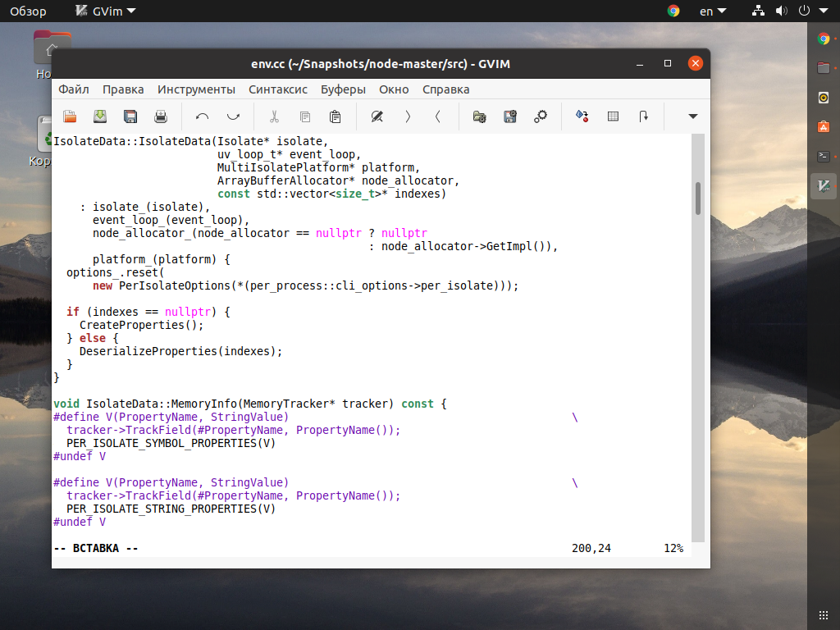Viewport: 840px width, 630px height.
Task: Expand the toolbar overflow arrow
Action: 692,116
